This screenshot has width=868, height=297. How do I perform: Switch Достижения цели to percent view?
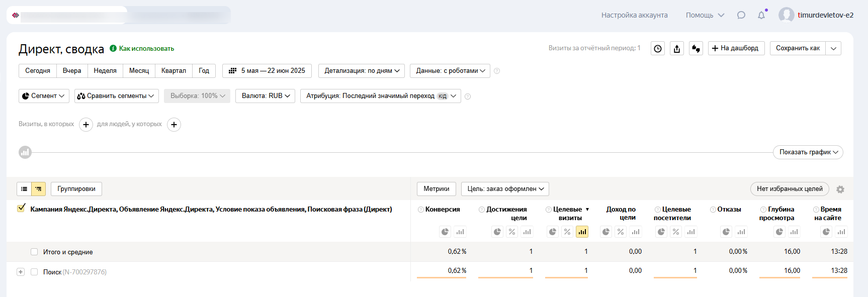click(x=512, y=232)
